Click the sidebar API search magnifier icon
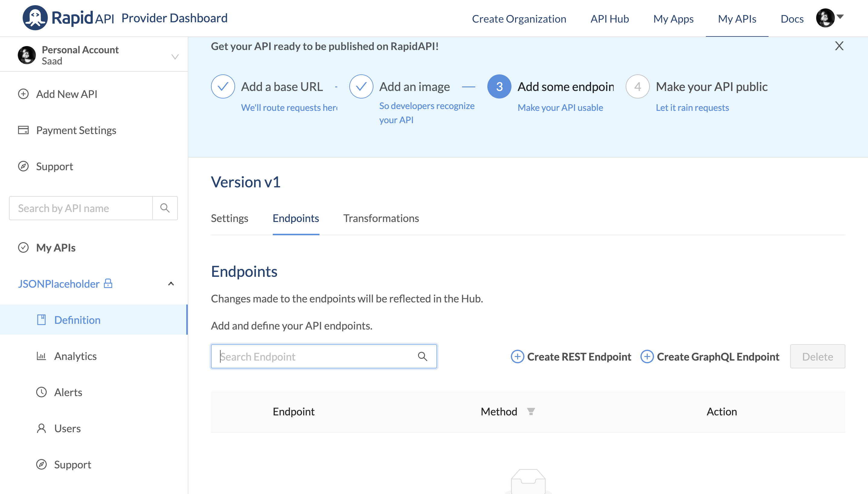 point(165,208)
